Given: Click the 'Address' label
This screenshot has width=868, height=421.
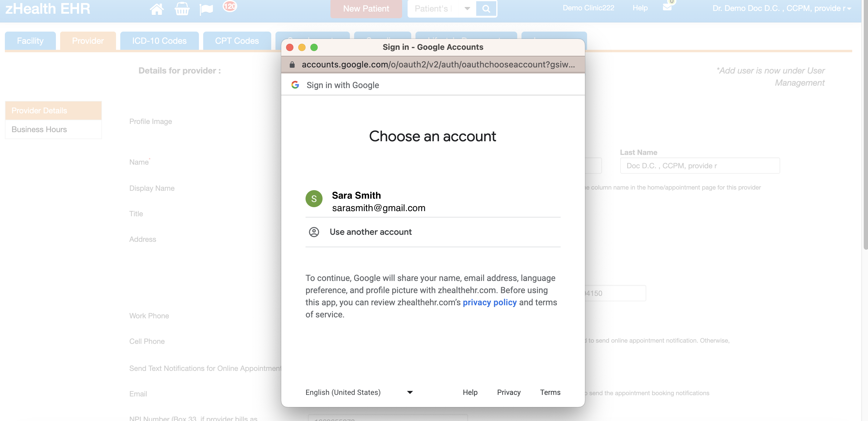Looking at the screenshot, I should click(x=143, y=239).
